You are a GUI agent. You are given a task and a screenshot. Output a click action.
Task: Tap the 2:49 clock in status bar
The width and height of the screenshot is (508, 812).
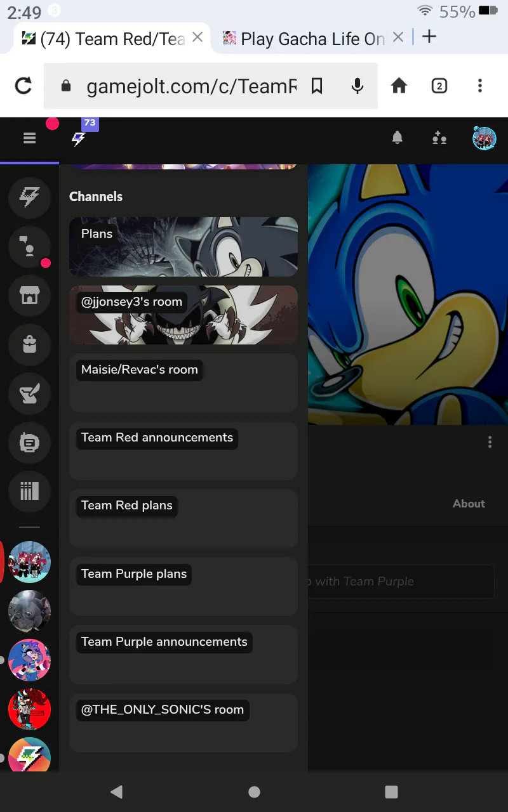tap(24, 12)
